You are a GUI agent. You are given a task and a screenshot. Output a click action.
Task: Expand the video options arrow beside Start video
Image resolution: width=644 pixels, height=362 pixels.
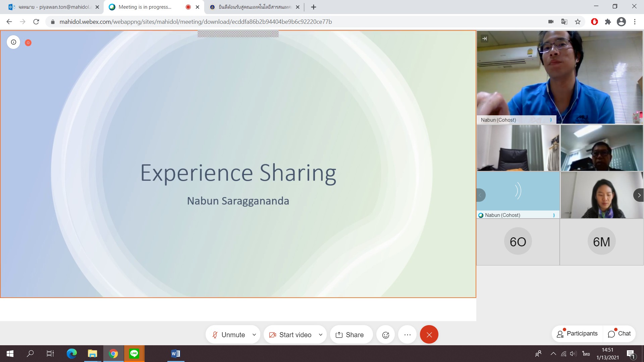(x=320, y=335)
